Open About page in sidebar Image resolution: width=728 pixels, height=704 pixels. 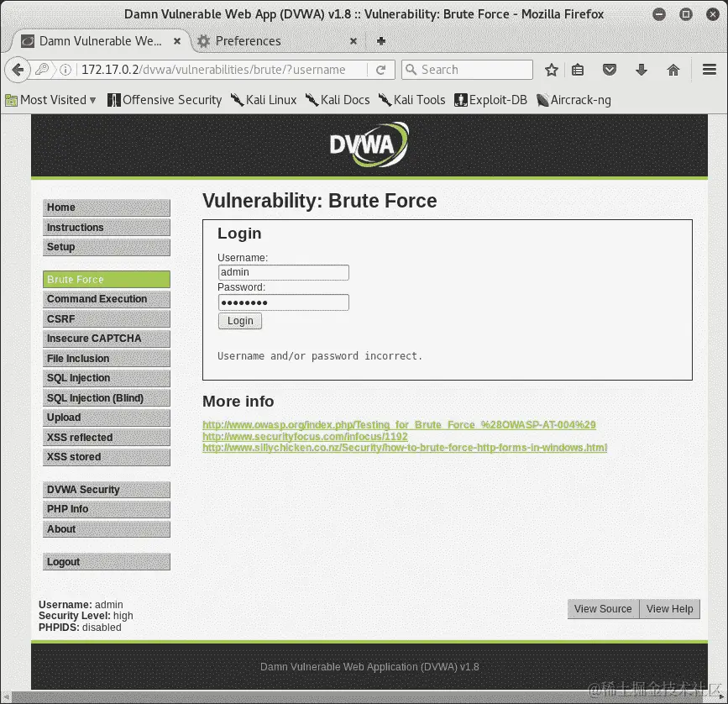pos(107,529)
